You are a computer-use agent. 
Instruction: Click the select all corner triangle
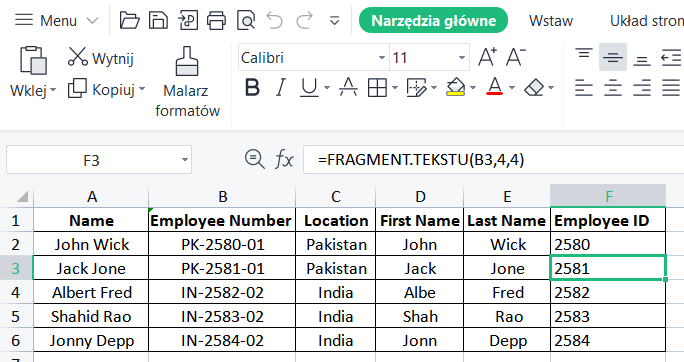tap(23, 197)
